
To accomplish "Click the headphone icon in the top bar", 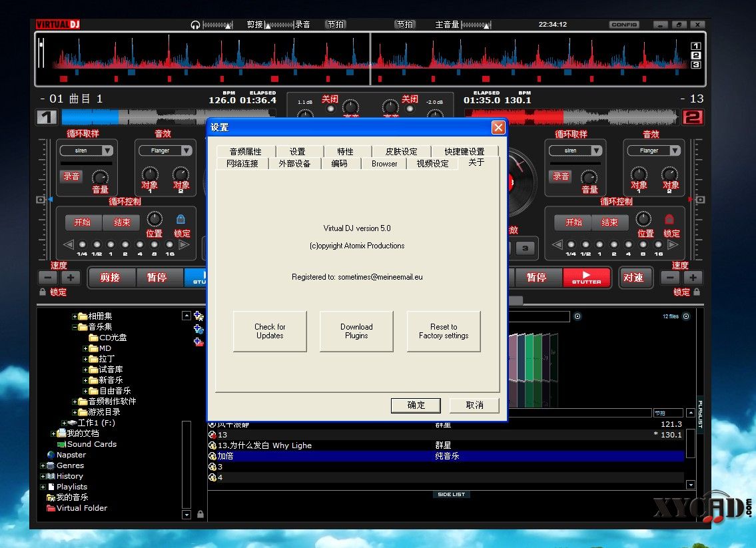I will coord(195,25).
